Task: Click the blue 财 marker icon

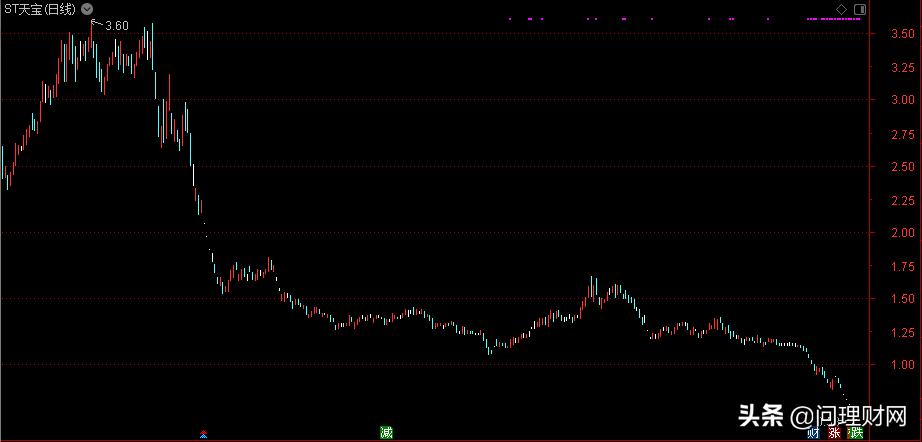Action: (813, 432)
